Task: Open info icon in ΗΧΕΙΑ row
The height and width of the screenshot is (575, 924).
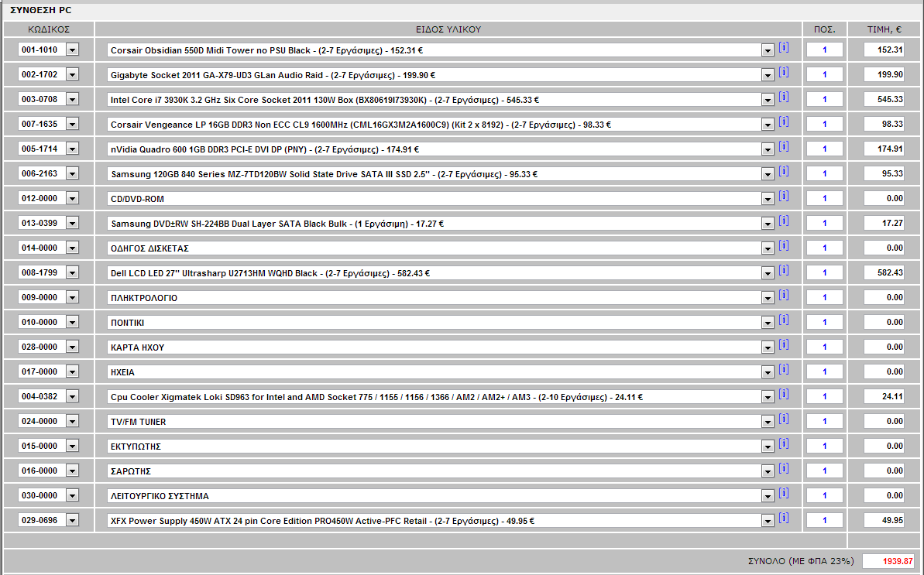Action: (x=784, y=369)
